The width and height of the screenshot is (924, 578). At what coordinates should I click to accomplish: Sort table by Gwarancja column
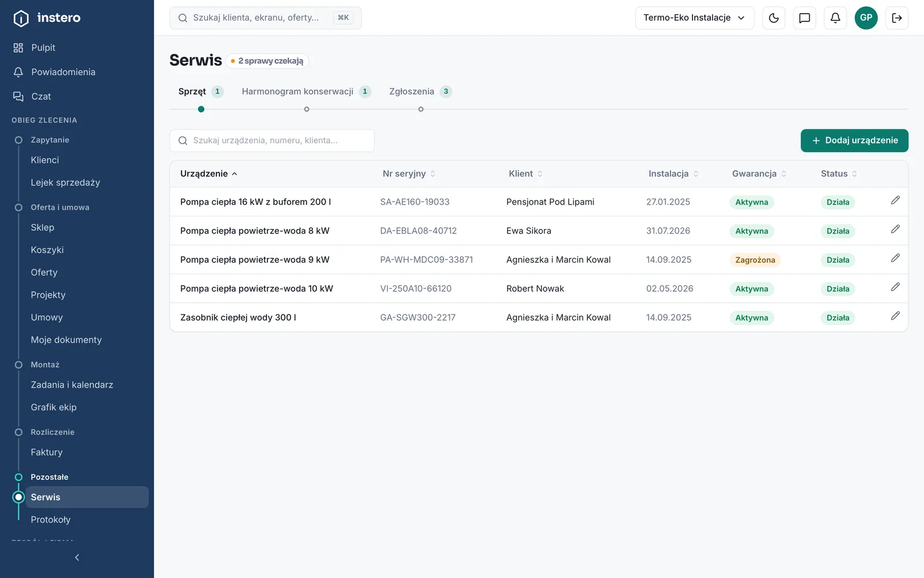759,173
